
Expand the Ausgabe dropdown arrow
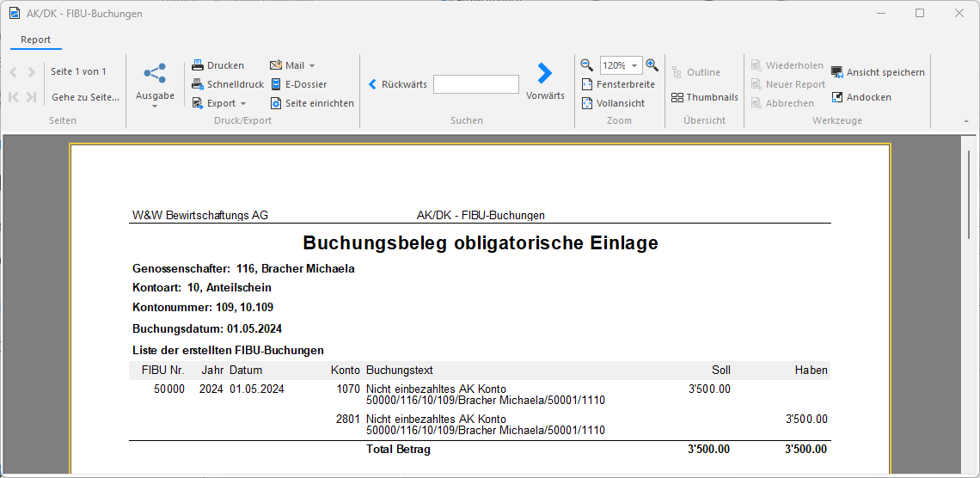(155, 107)
